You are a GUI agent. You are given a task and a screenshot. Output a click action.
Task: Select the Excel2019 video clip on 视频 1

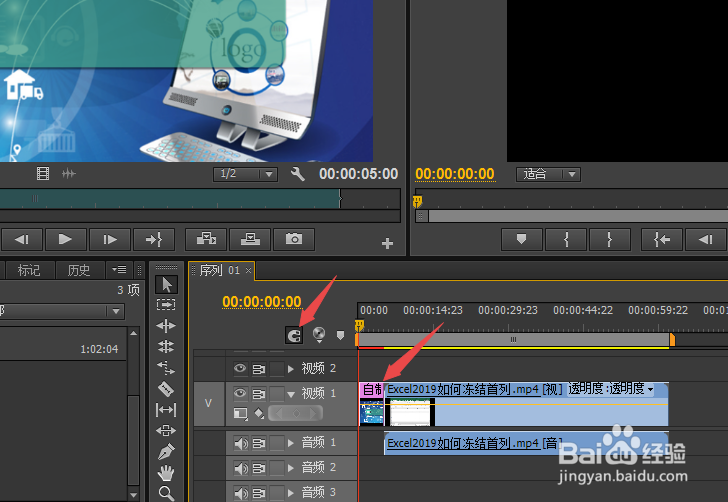coord(526,404)
